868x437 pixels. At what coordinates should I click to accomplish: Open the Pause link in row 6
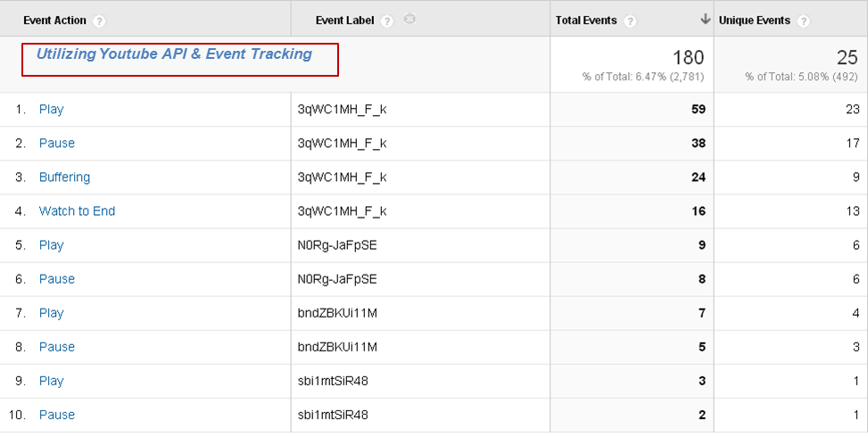(x=56, y=279)
